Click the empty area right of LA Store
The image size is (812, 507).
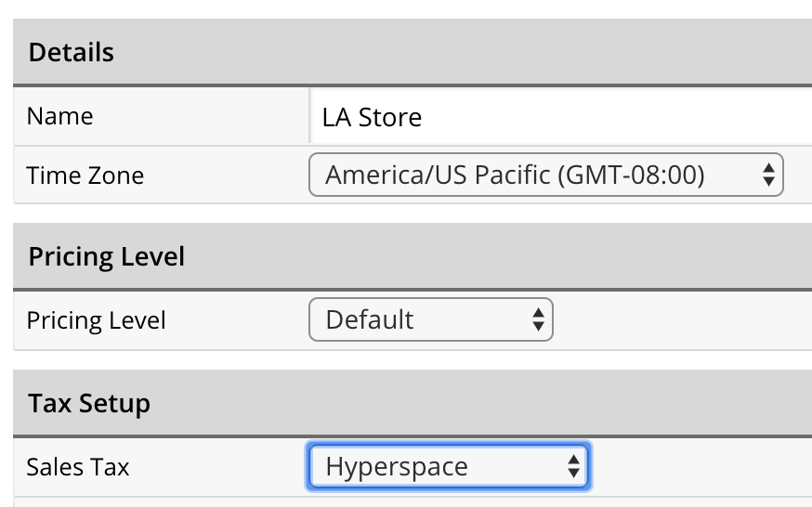point(650,117)
